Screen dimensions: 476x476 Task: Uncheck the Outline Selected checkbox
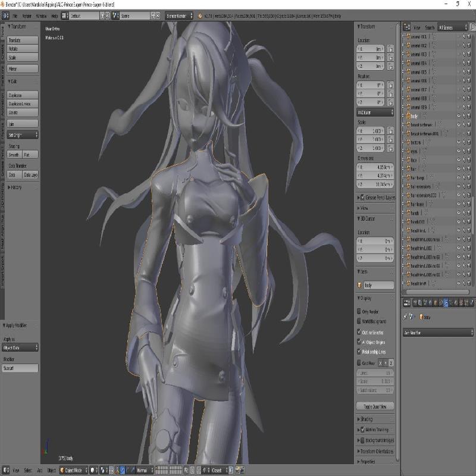point(359,332)
